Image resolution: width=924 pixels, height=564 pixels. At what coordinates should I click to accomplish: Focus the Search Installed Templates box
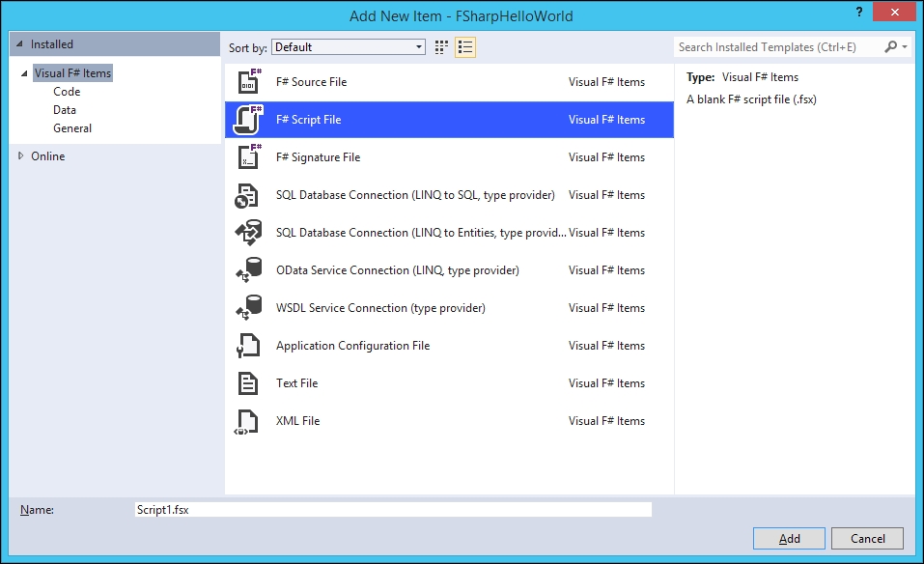coord(776,47)
